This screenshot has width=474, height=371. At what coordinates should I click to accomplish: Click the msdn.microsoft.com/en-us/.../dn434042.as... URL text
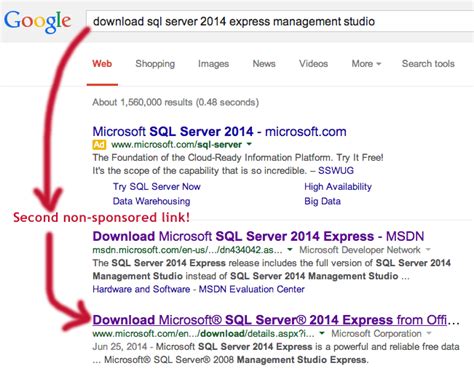click(187, 250)
